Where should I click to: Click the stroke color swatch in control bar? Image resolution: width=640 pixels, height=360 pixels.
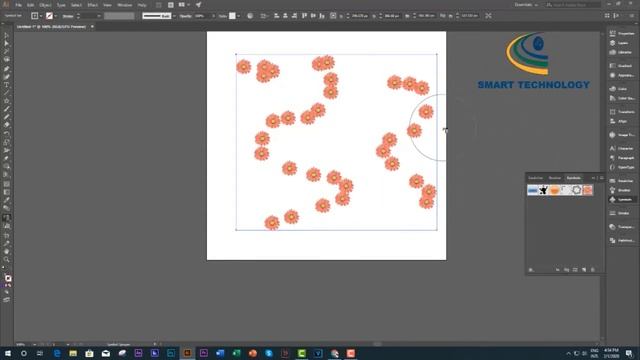point(49,16)
